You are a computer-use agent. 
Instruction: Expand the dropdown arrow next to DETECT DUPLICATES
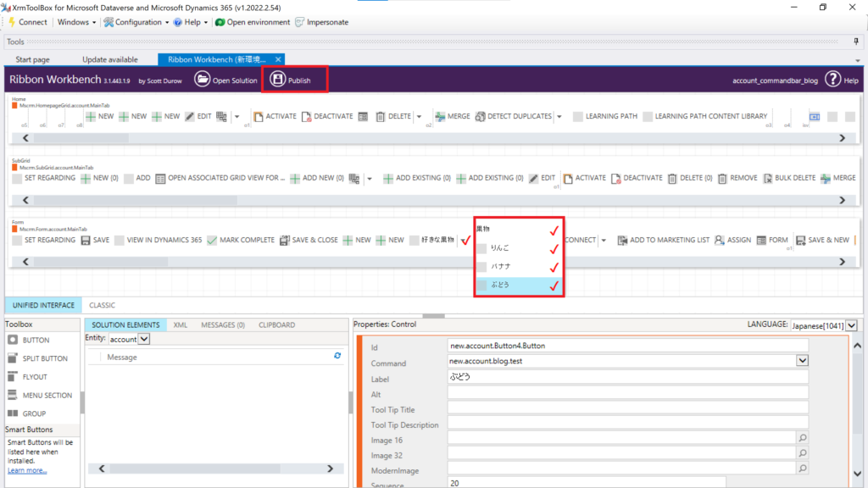coord(559,116)
